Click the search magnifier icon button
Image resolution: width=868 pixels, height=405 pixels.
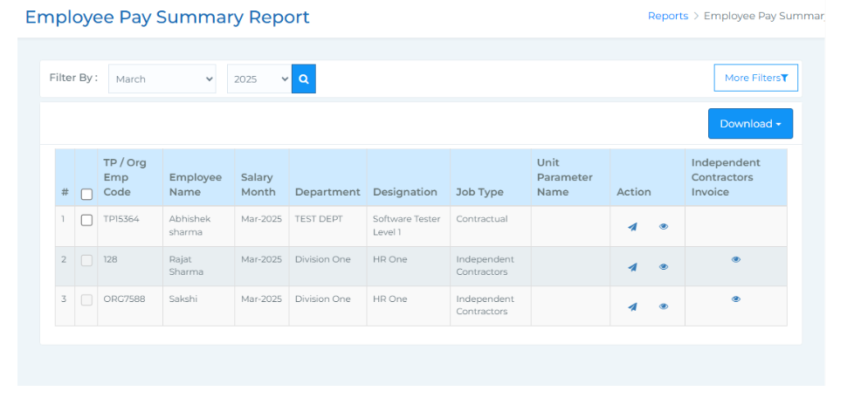tap(304, 79)
